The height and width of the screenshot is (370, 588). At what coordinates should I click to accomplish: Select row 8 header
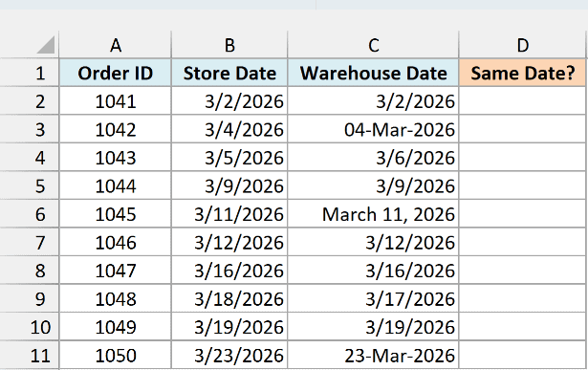[x=30, y=271]
